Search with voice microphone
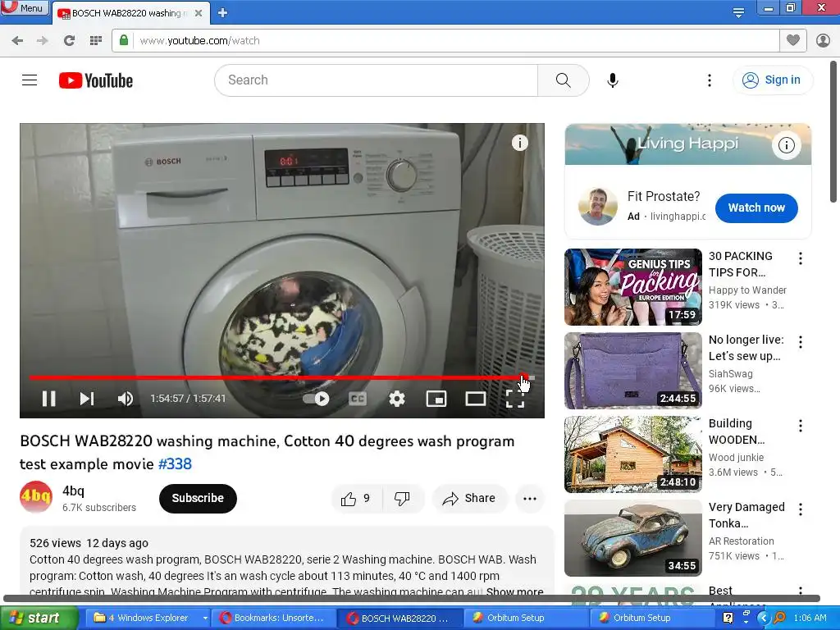840x630 pixels. (x=613, y=80)
